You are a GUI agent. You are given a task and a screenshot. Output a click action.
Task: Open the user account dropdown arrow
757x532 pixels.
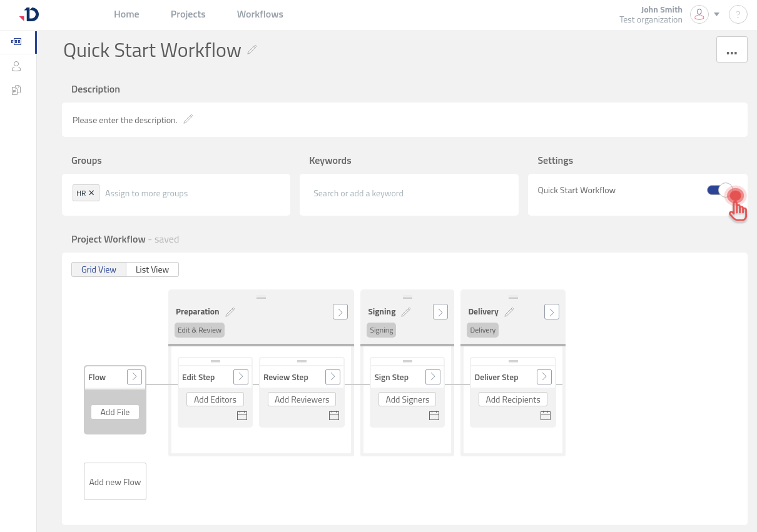click(717, 14)
